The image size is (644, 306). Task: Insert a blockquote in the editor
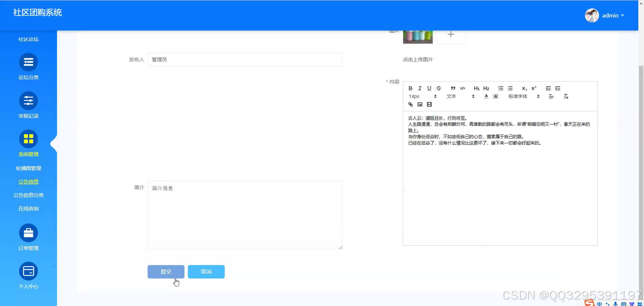click(453, 88)
